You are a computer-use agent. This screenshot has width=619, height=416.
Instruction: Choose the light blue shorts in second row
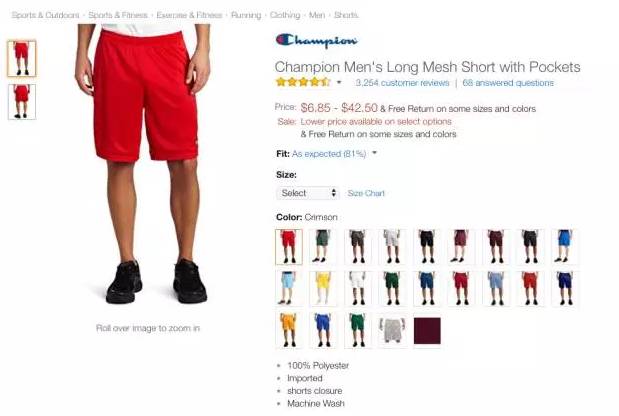point(289,289)
